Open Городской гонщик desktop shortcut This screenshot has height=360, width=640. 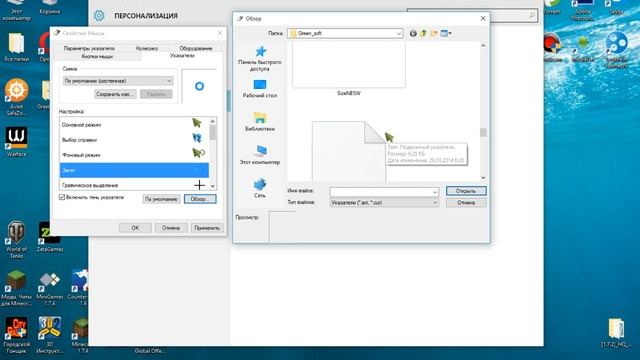point(16,336)
